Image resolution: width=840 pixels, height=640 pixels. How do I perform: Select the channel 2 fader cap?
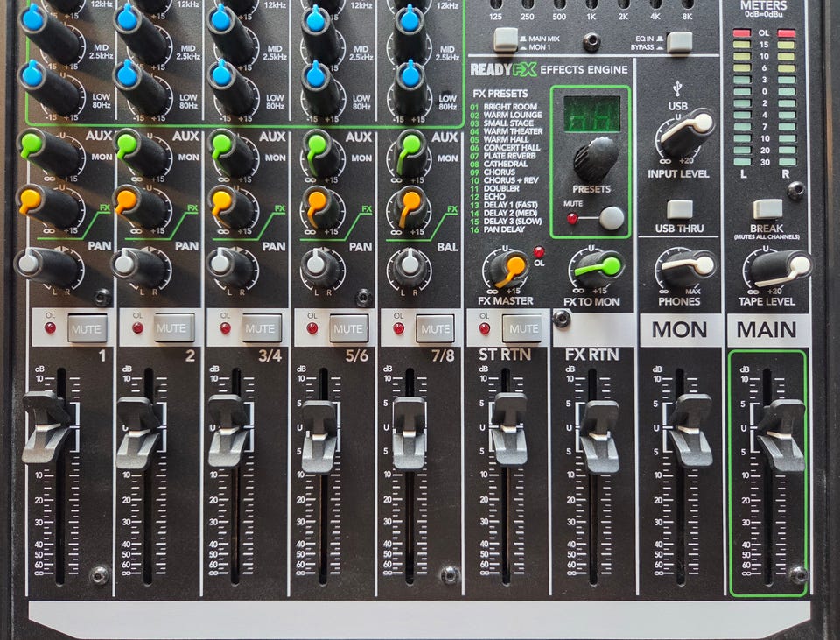(138, 433)
